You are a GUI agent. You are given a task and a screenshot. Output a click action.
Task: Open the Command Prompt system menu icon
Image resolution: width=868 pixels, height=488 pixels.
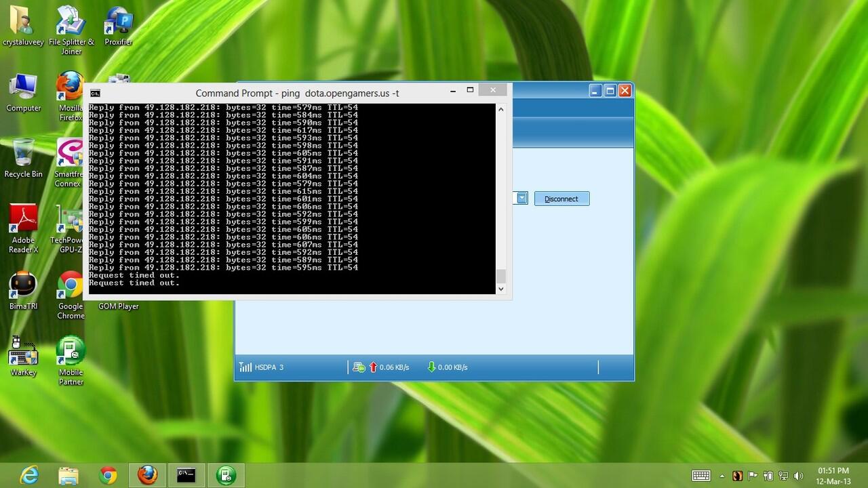96,93
